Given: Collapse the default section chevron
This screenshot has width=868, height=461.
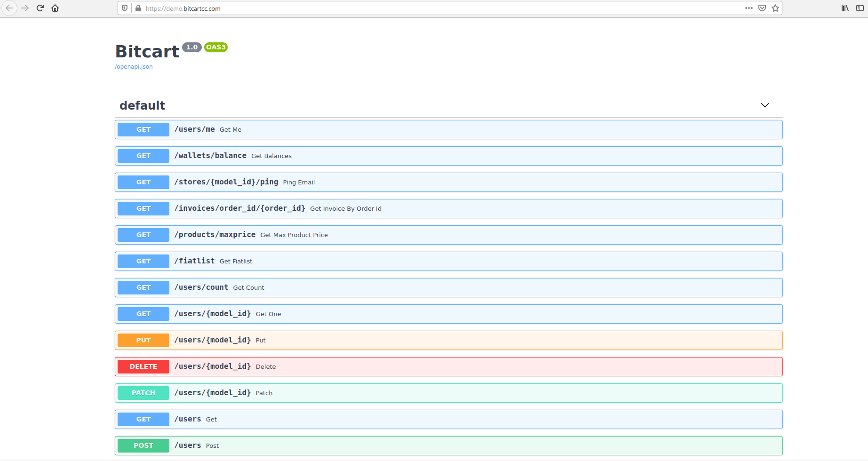Looking at the screenshot, I should point(765,105).
